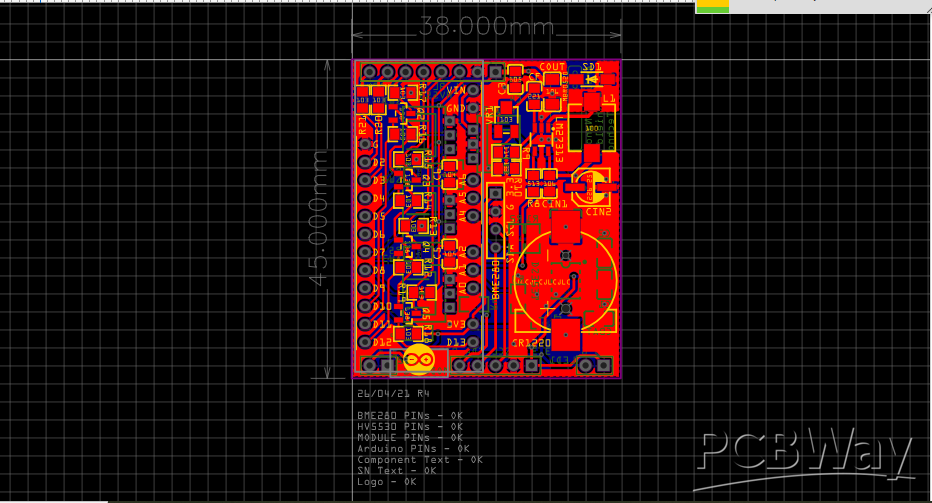Screen dimensions: 932x503
Task: Click the CIN1 silkscreen label
Action: 555,204
